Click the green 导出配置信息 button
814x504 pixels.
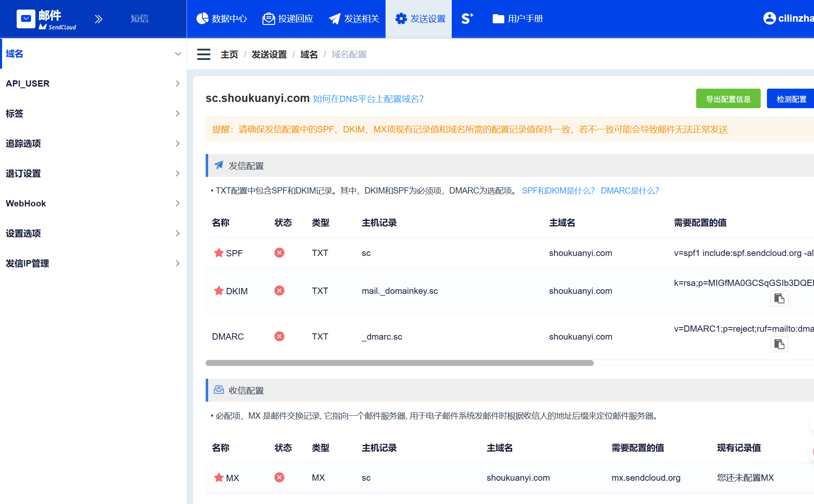click(x=728, y=99)
